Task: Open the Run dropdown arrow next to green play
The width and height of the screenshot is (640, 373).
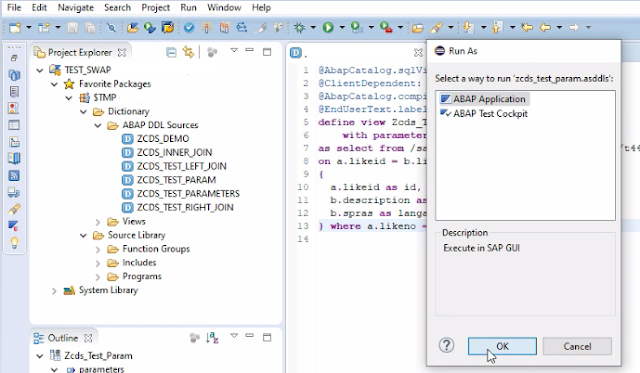Action: (342, 27)
